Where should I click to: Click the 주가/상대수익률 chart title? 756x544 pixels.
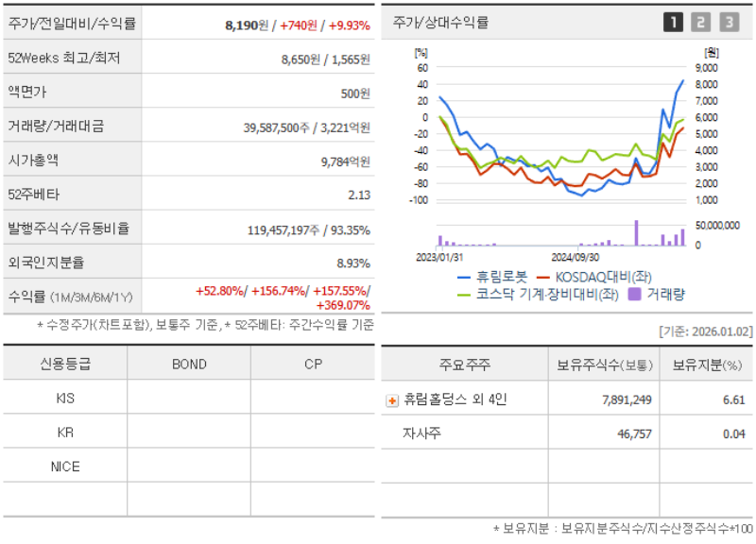pos(440,22)
